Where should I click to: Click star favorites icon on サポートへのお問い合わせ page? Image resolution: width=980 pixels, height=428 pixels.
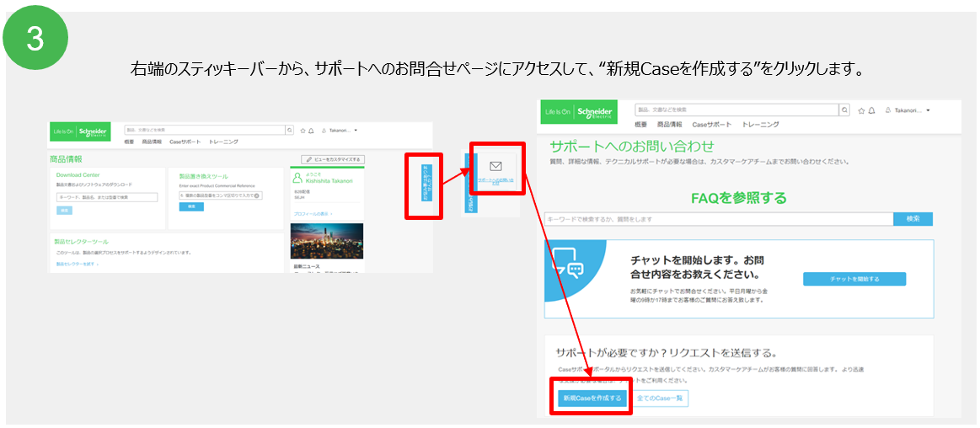pyautogui.click(x=861, y=110)
